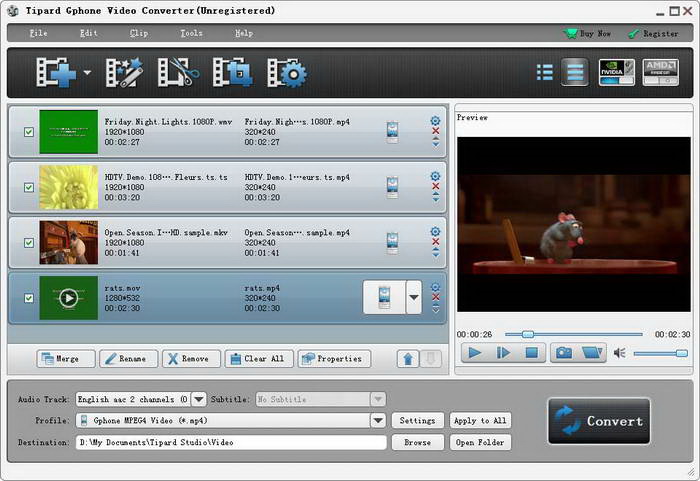Click the Destination path input field
This screenshot has width=700, height=481.
click(x=230, y=442)
